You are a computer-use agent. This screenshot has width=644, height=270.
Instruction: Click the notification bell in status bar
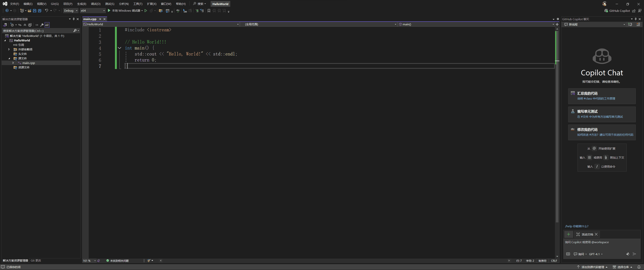click(x=639, y=267)
